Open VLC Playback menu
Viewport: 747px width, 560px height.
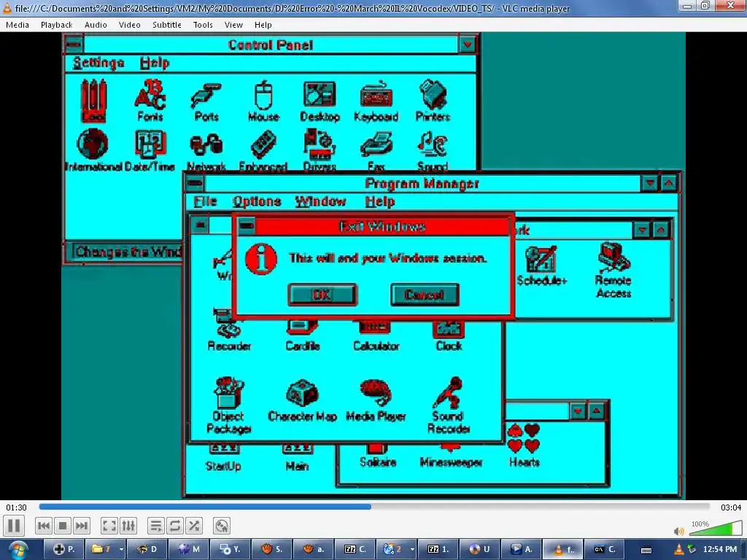click(57, 25)
